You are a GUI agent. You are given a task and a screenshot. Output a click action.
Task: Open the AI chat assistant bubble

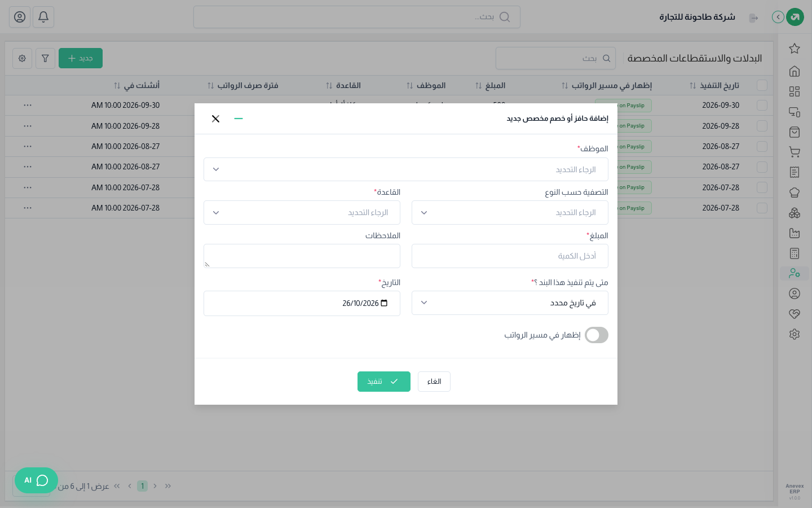tap(36, 480)
